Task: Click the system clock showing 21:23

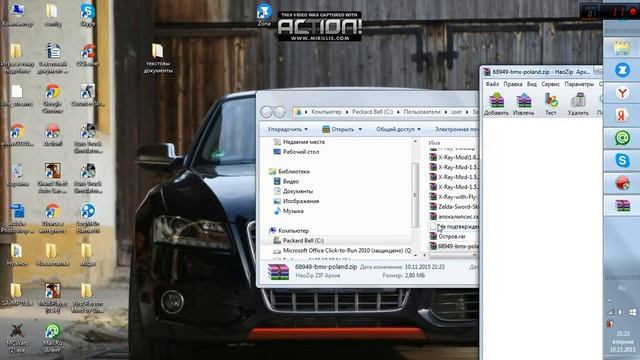Action: [x=623, y=334]
